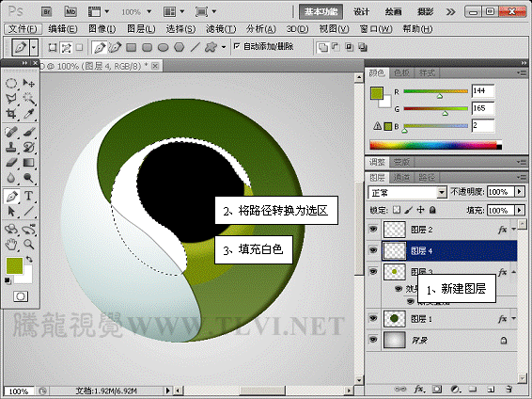Screen dimensions: 532x399
Task: Select the Dodge tool
Action: point(29,178)
